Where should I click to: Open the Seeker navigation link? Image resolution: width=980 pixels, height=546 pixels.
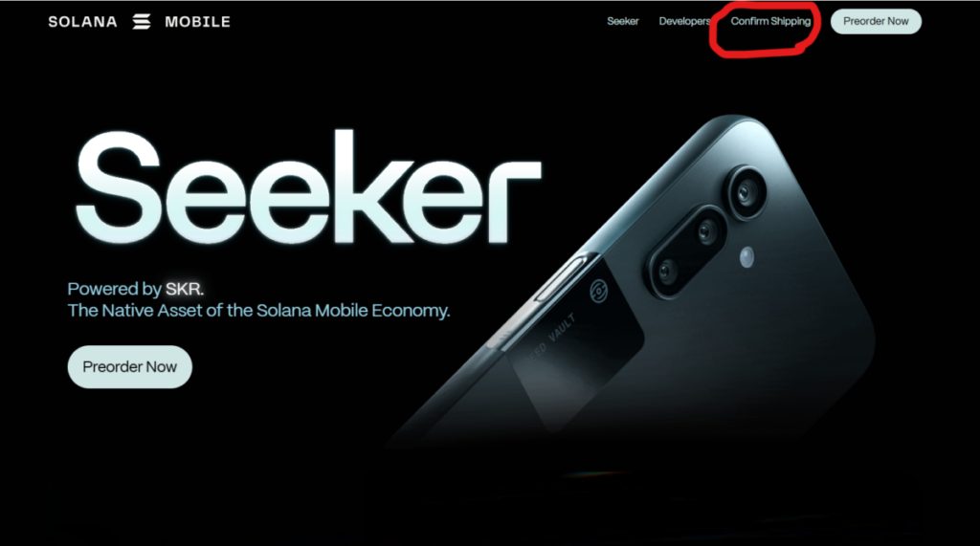pos(622,21)
